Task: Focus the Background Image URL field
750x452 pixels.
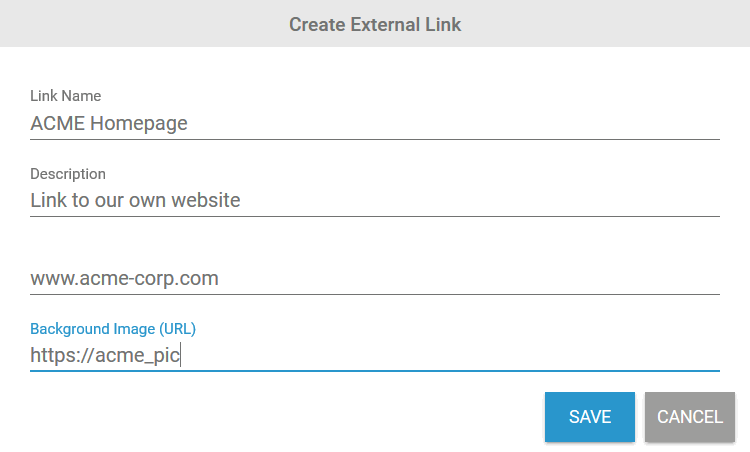Action: [375, 356]
